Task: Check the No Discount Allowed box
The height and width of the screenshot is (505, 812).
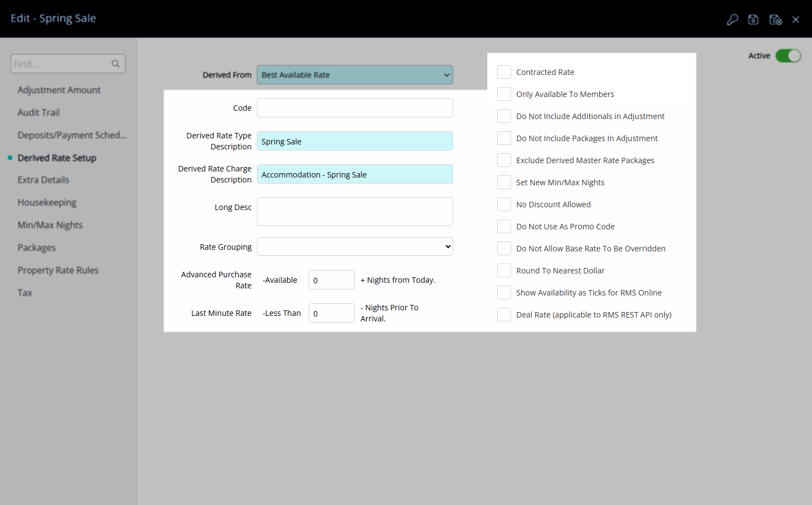Action: [x=504, y=205]
